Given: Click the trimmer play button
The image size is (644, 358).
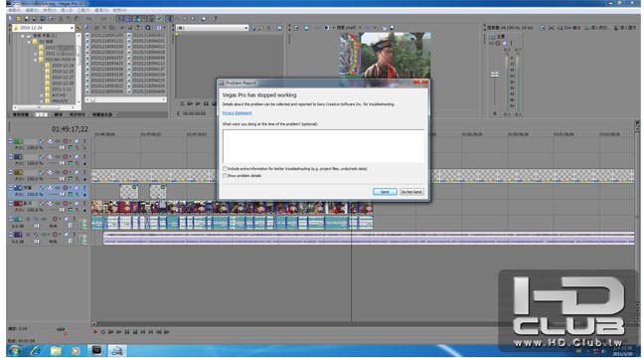Looking at the screenshot, I should pyautogui.click(x=198, y=103).
